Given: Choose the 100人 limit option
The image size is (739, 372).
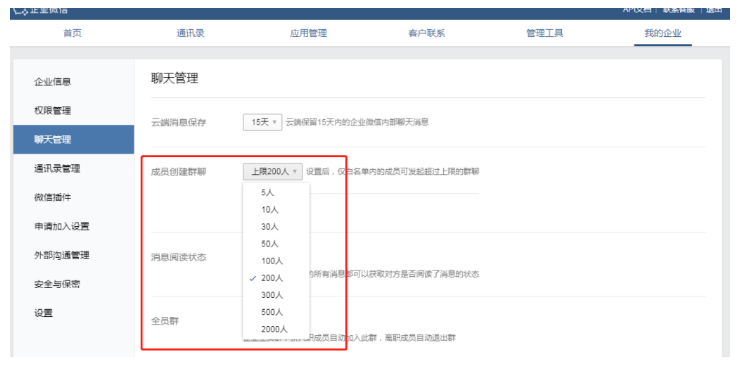Looking at the screenshot, I should tap(276, 261).
